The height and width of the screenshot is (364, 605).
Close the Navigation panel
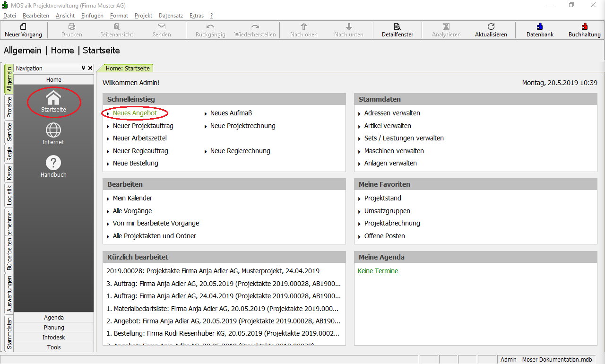coord(90,68)
